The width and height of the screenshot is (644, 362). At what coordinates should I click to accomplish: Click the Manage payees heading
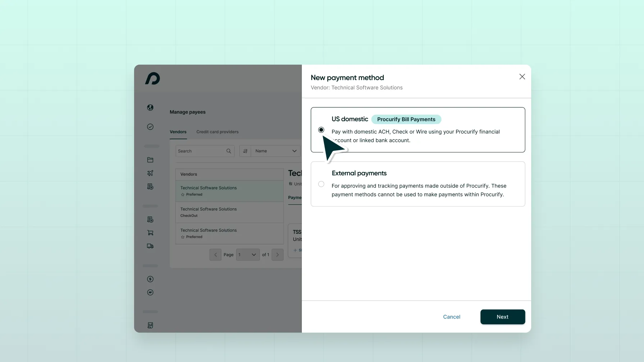[188, 112]
